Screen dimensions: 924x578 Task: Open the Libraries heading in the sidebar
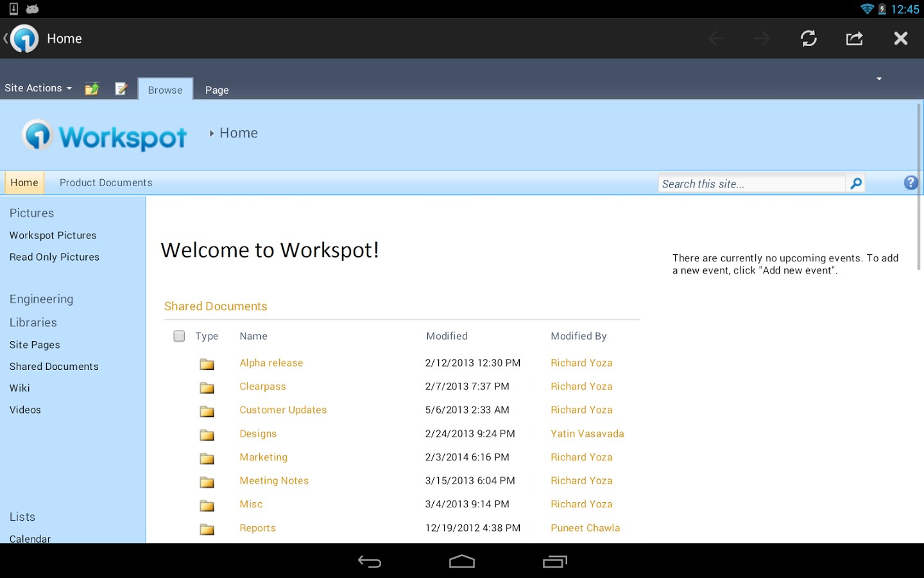(x=33, y=322)
